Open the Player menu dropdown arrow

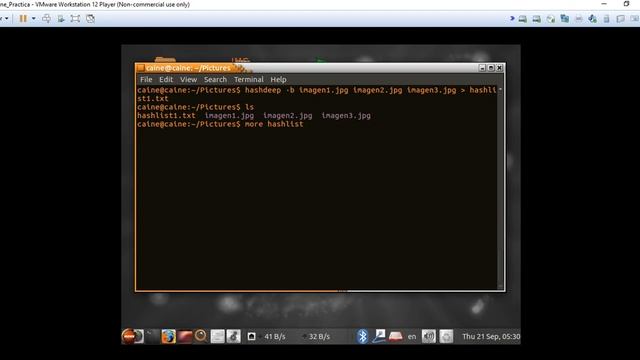(x=6, y=18)
